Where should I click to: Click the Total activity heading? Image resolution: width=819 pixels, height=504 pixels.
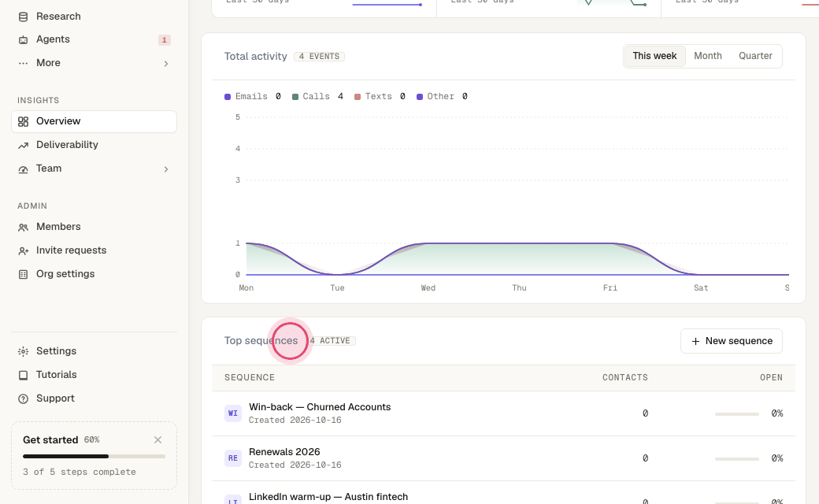255,57
